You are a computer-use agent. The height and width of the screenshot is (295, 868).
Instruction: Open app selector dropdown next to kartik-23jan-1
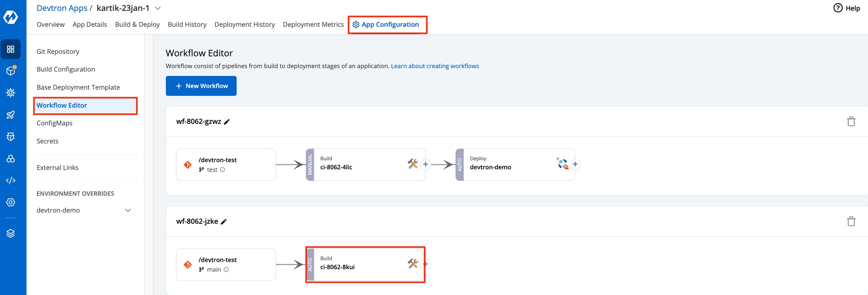(158, 8)
